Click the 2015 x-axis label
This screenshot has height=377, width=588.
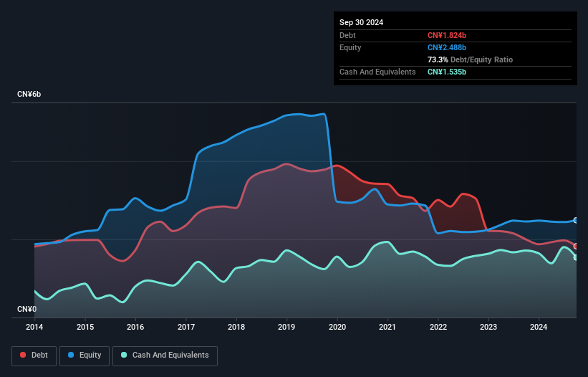click(85, 327)
